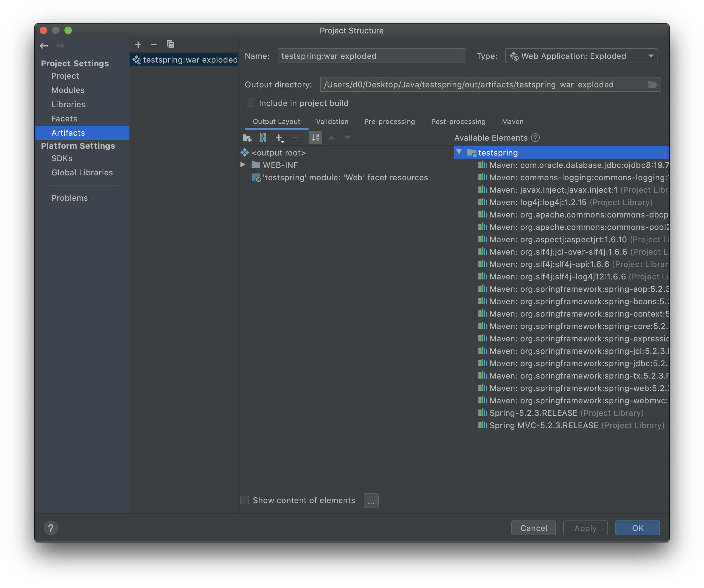Select Modules in Project Settings
Screen dimensions: 704x588
tap(68, 90)
